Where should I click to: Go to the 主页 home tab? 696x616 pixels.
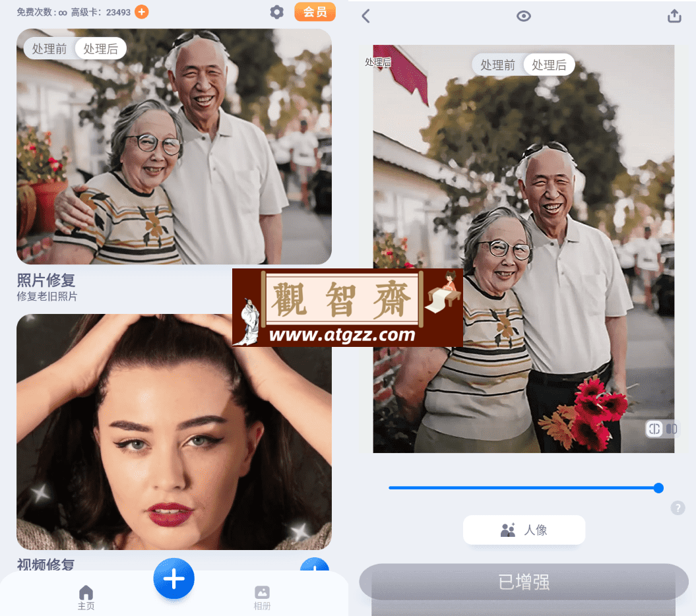coord(86,598)
